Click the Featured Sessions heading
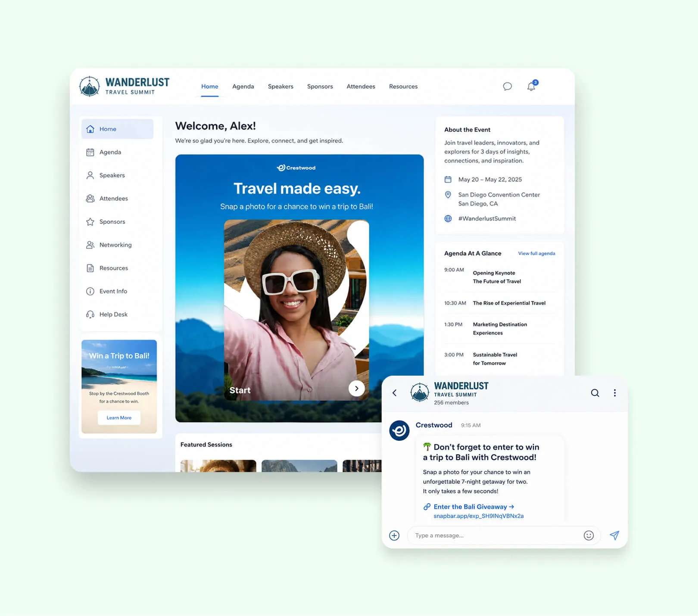The image size is (698, 616). (x=206, y=445)
